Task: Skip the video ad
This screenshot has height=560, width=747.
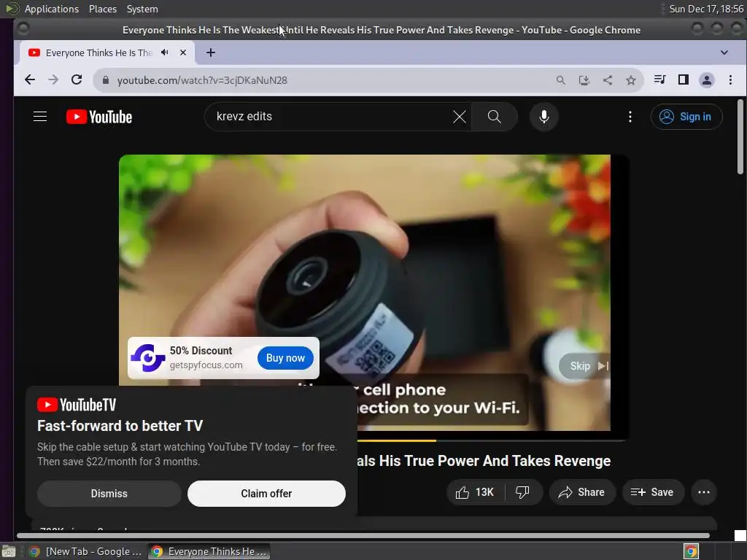Action: click(x=584, y=366)
